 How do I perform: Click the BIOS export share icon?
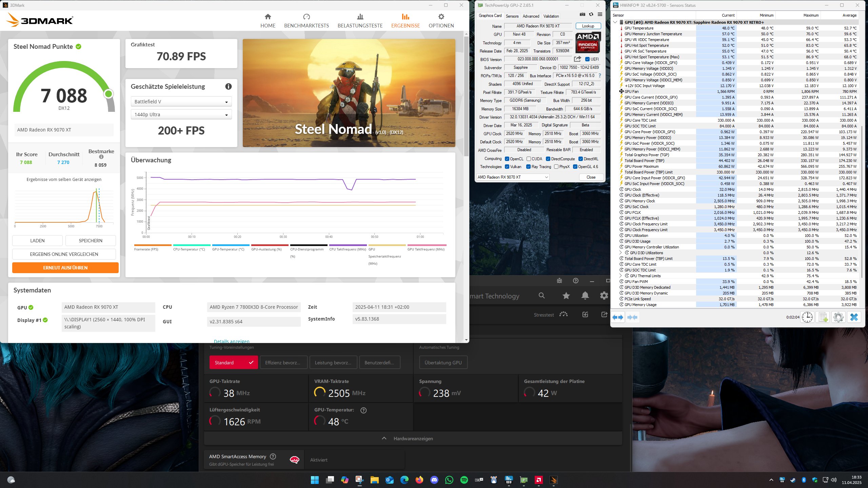577,59
